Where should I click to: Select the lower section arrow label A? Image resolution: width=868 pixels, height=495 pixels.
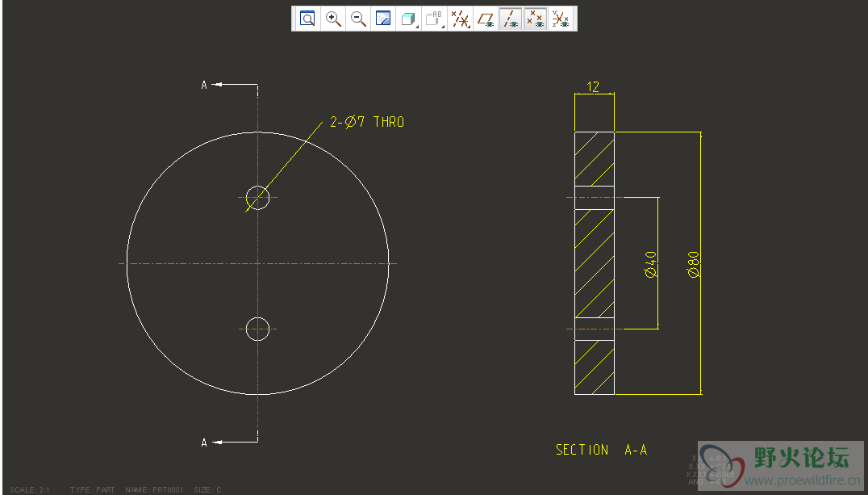[204, 443]
